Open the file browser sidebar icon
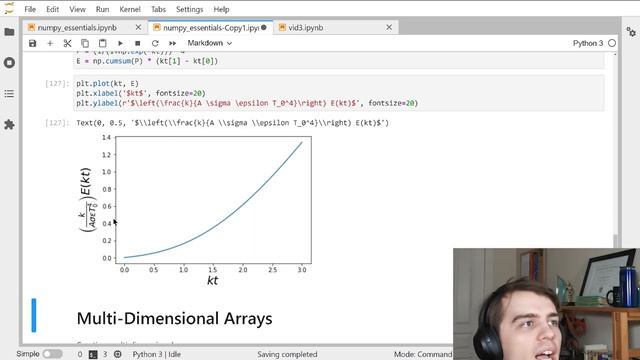The width and height of the screenshot is (640, 360). (x=9, y=32)
